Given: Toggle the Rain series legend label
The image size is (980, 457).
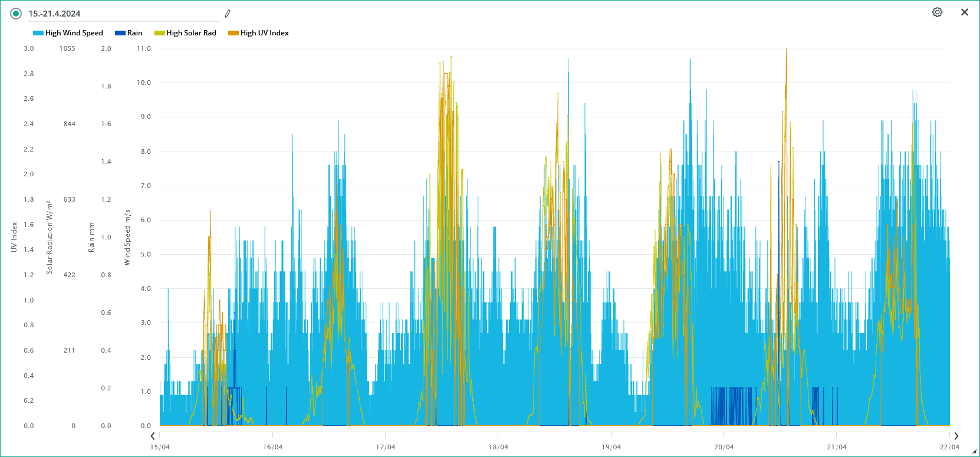Looking at the screenshot, I should (134, 33).
